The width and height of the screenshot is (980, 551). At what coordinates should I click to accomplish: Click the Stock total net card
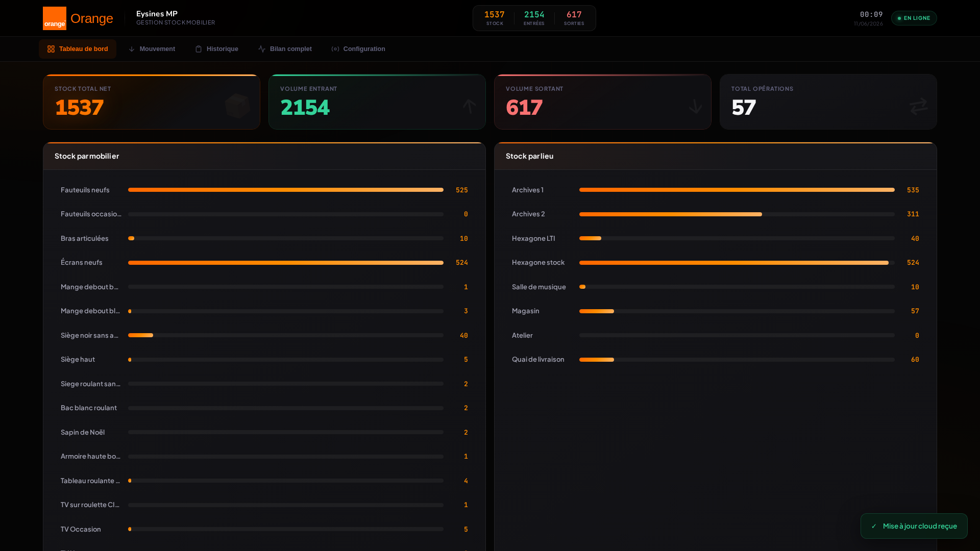[152, 102]
